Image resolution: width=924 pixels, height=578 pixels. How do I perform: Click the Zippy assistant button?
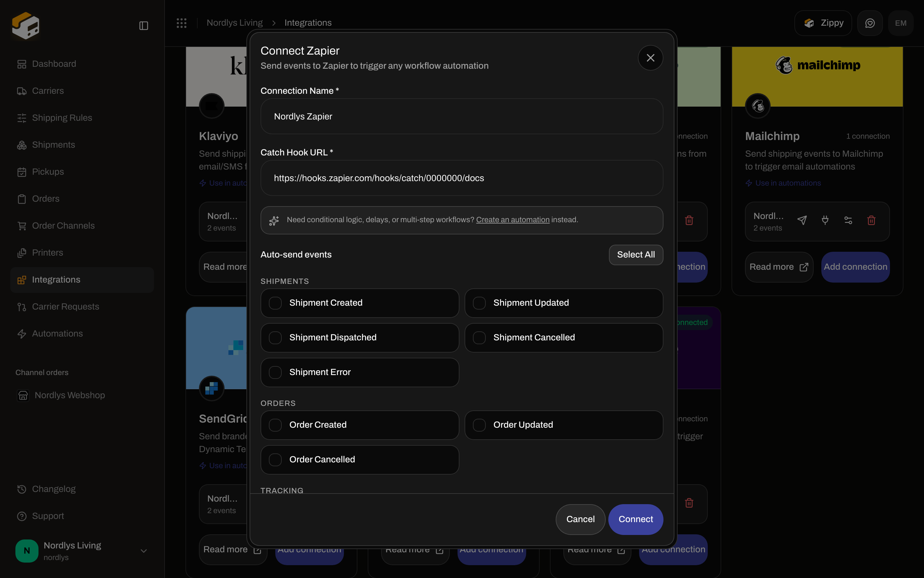823,23
